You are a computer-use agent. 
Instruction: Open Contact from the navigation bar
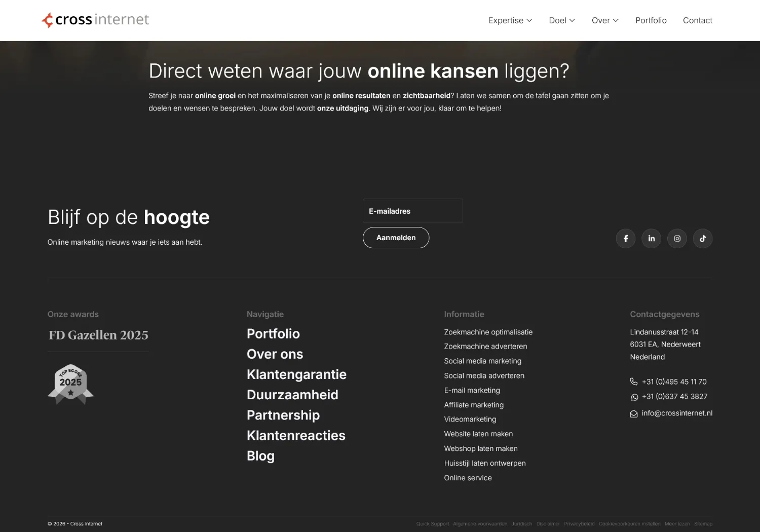[x=698, y=20]
